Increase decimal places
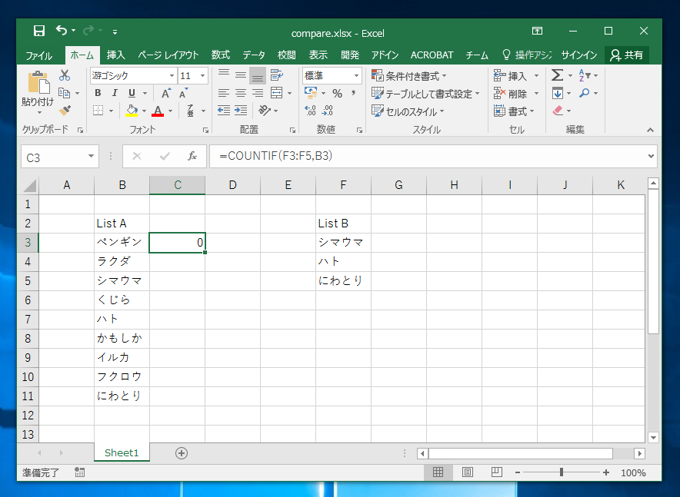The height and width of the screenshot is (497, 680). pos(310,111)
